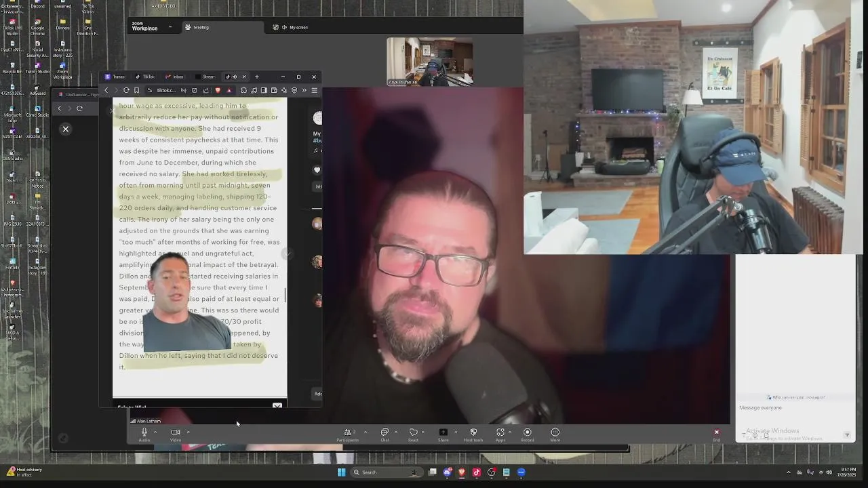Go back in the Brave browser
Viewport: 868px width, 488px height.
(106, 90)
